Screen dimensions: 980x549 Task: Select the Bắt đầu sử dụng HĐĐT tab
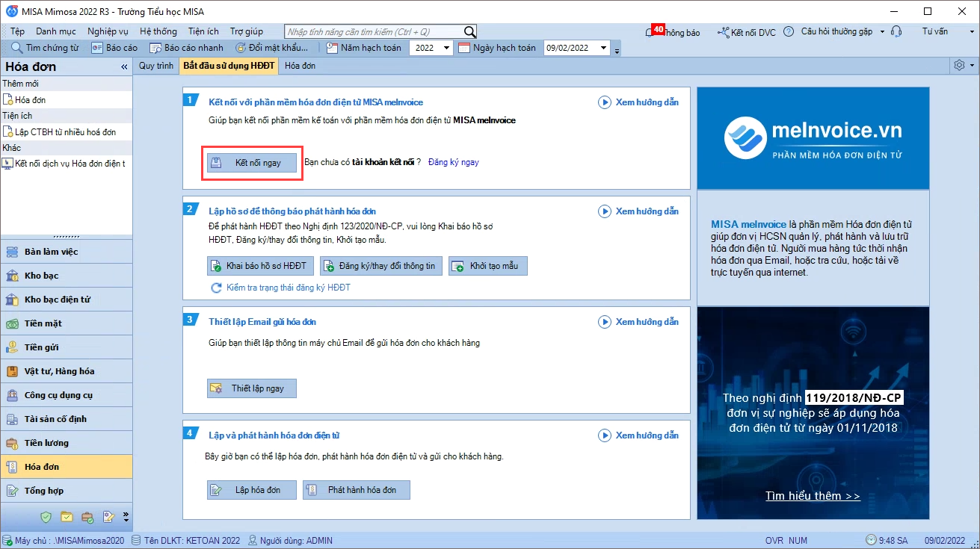(229, 66)
